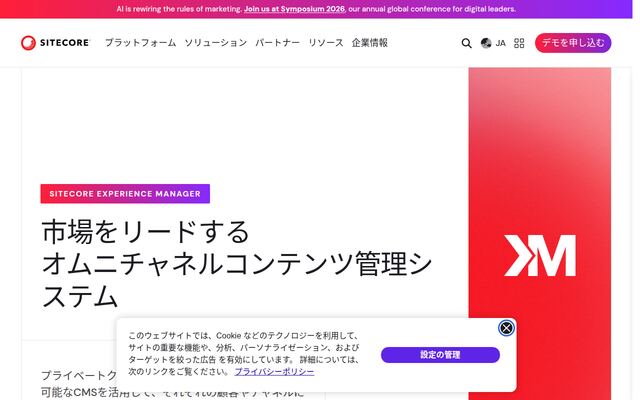Open the リソース menu
This screenshot has height=400, width=640.
(x=326, y=42)
